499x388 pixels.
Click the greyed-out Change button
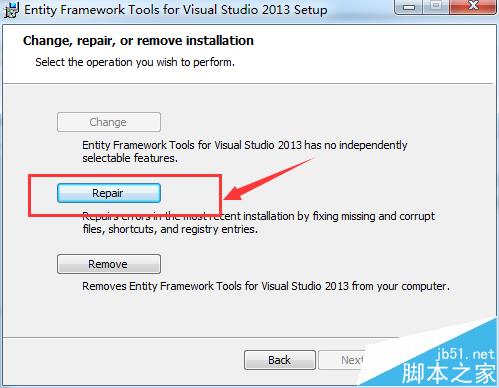(109, 122)
